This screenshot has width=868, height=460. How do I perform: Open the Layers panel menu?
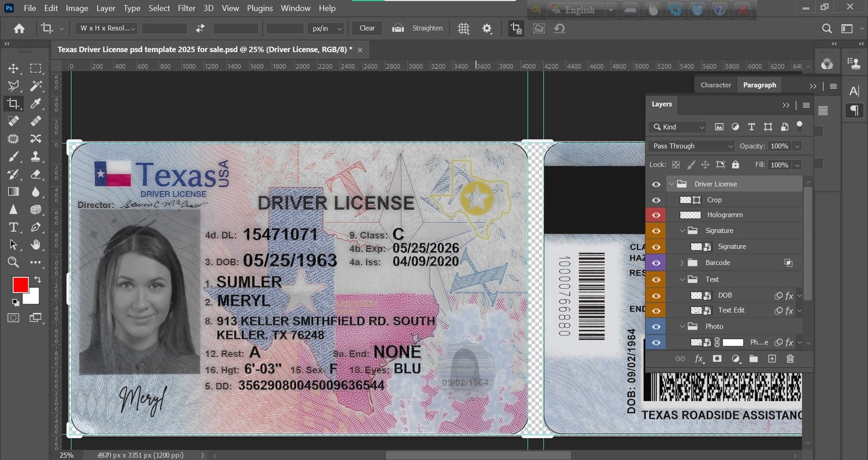tap(806, 105)
